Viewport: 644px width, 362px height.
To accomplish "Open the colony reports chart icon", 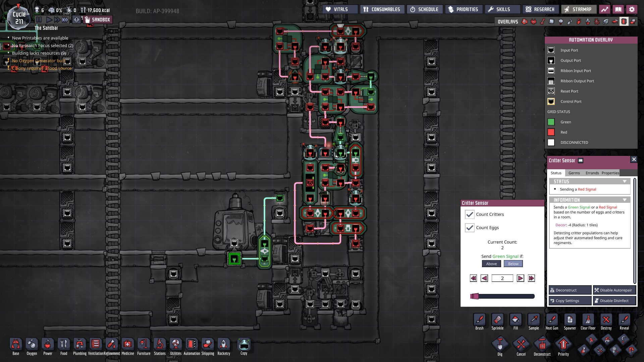I will [x=605, y=9].
